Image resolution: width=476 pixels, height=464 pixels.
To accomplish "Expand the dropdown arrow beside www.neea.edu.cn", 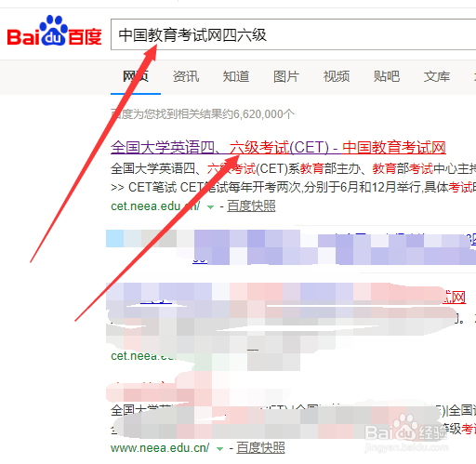I will point(219,449).
